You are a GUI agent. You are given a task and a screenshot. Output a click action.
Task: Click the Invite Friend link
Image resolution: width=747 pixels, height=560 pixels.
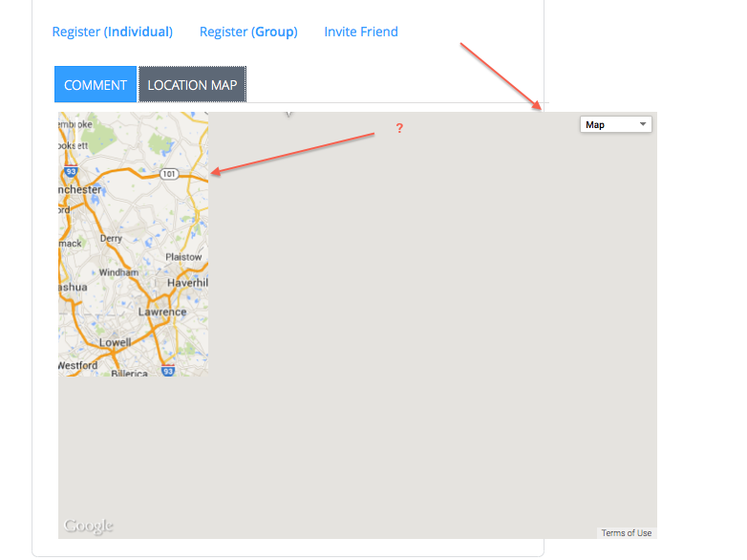[x=361, y=32]
